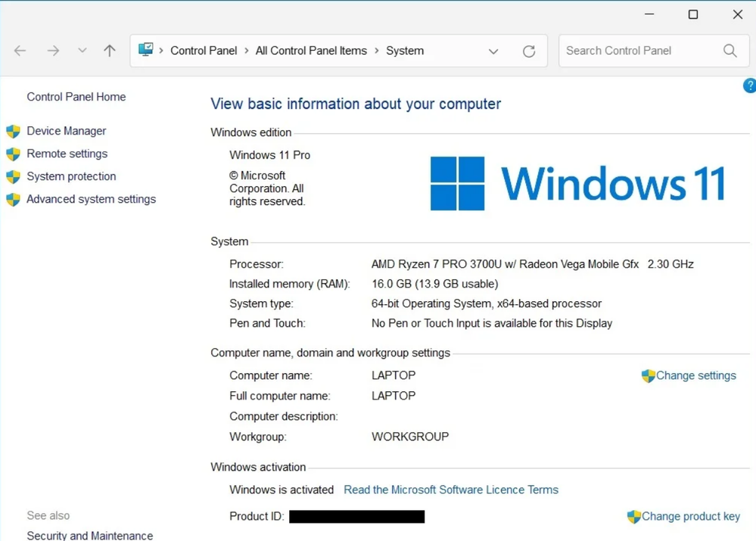Viewport: 756px width, 541px height.
Task: Open Security and Maintenance link
Action: (90, 535)
